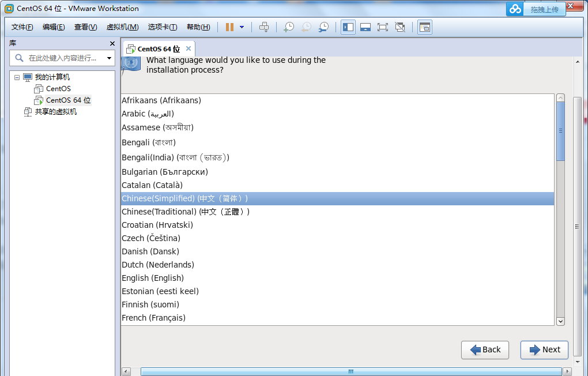The width and height of the screenshot is (588, 376).
Task: Open the 选项卡(T) menu
Action: pyautogui.click(x=163, y=27)
